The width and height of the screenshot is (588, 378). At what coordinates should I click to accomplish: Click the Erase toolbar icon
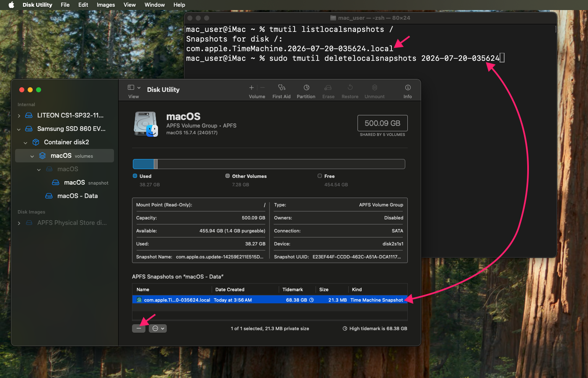(x=328, y=87)
